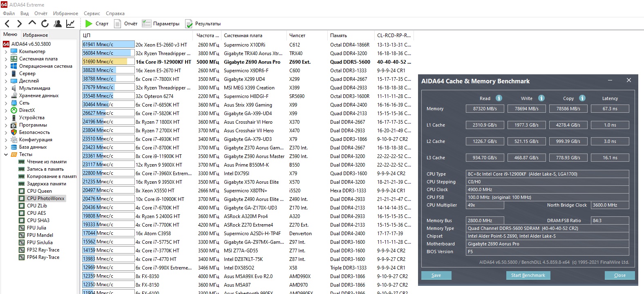Click the Close button at the dialog's bottom
644x294 pixels.
tap(619, 275)
